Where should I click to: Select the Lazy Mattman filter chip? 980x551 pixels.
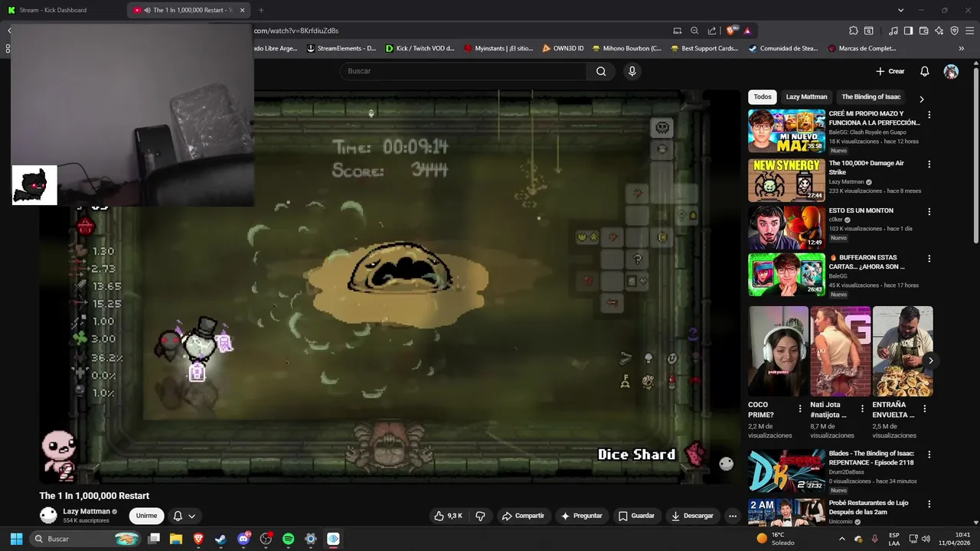coord(806,97)
